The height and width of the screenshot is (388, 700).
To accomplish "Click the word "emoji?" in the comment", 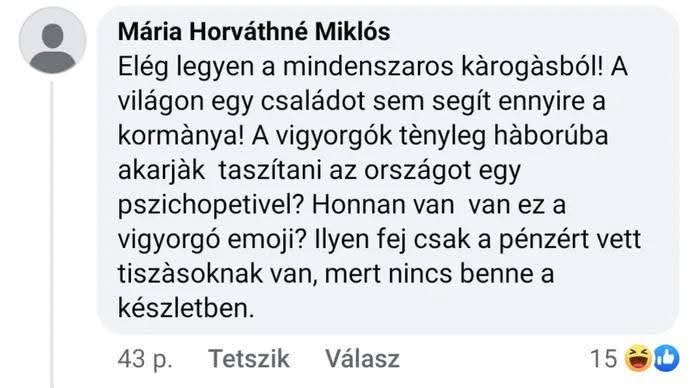I will [267, 240].
